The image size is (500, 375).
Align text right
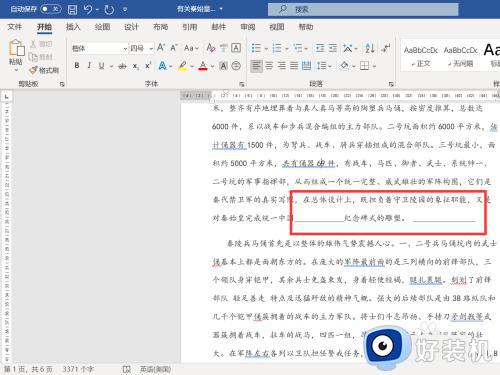point(282,66)
